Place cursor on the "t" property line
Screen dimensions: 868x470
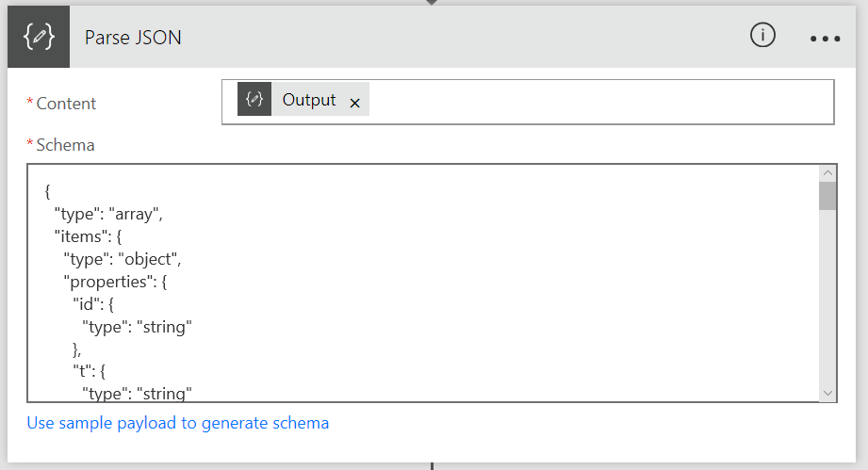90,371
